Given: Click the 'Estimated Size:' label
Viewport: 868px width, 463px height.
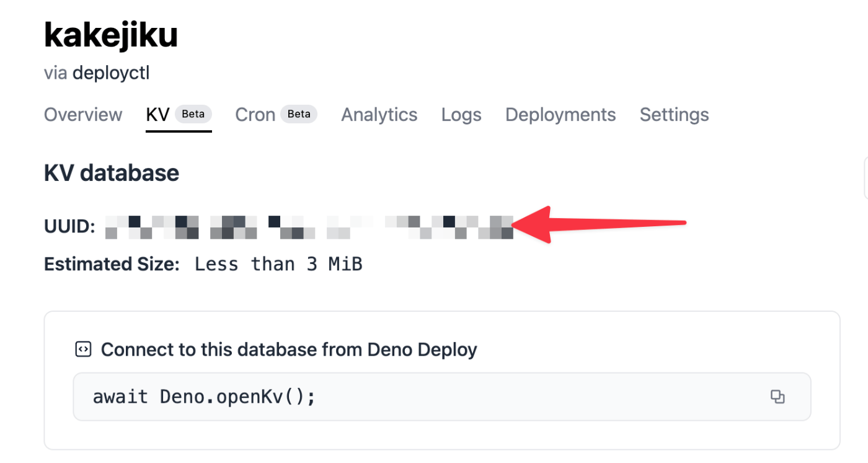Looking at the screenshot, I should (x=112, y=265).
